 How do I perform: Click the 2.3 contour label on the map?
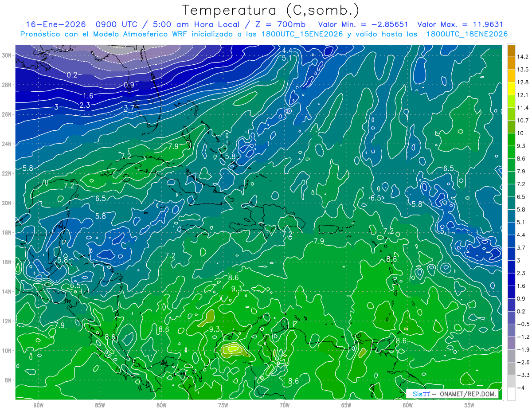pos(85,105)
